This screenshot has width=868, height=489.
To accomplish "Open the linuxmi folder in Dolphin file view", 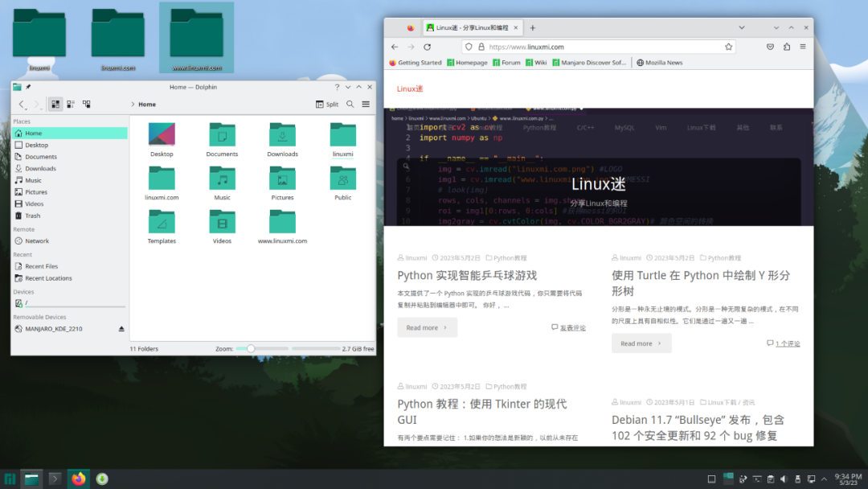I will pos(342,140).
